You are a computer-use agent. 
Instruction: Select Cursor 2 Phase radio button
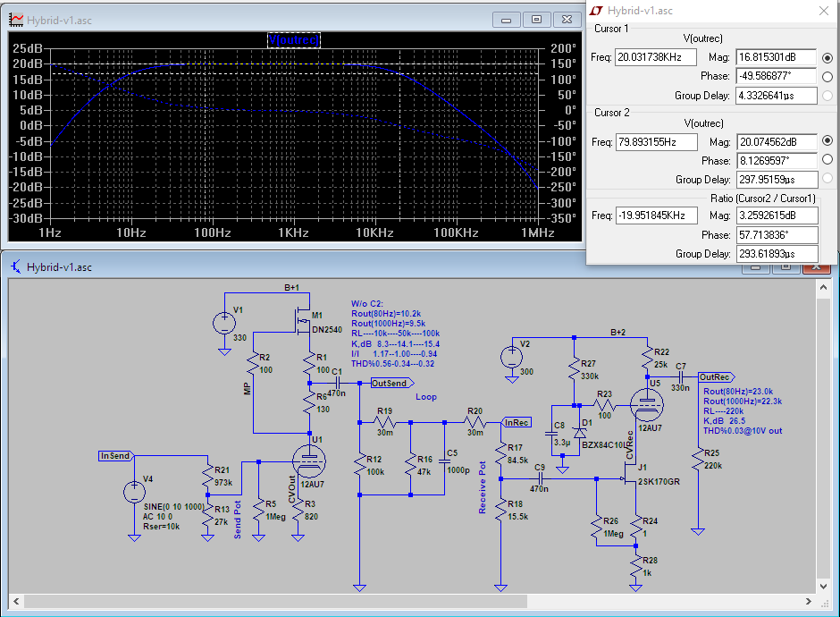pyautogui.click(x=827, y=161)
